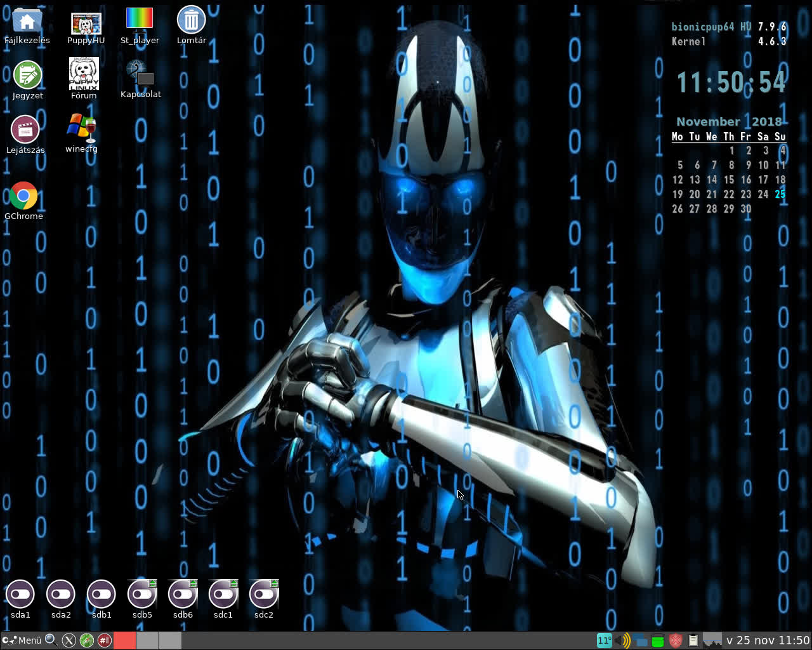Click the sda2 drive icon

click(x=61, y=599)
